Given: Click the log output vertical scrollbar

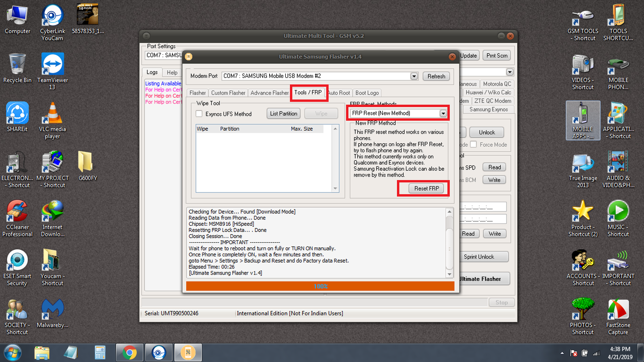Looking at the screenshot, I should [450, 242].
